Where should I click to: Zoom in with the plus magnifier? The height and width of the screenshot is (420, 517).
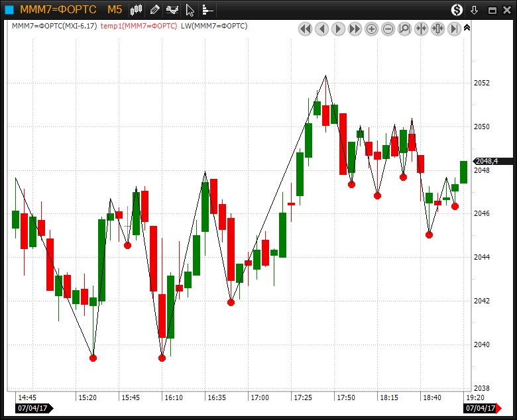point(371,29)
